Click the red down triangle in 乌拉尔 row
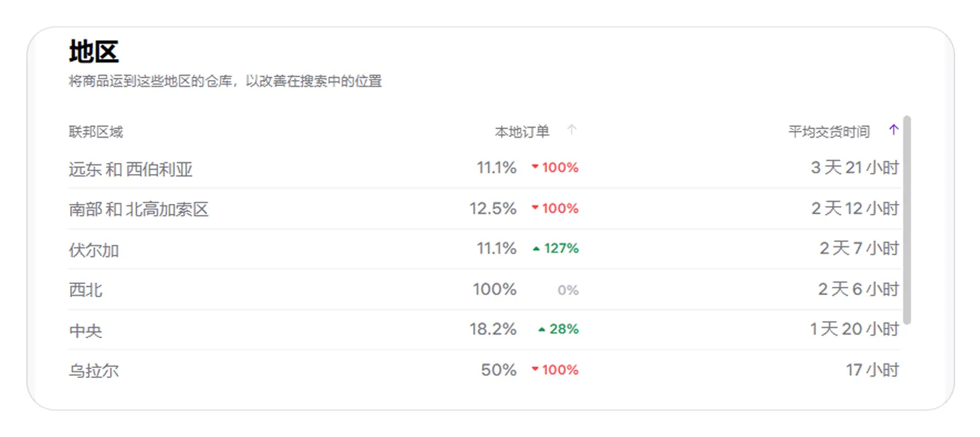Viewport: 980px width, 437px height. [x=535, y=370]
